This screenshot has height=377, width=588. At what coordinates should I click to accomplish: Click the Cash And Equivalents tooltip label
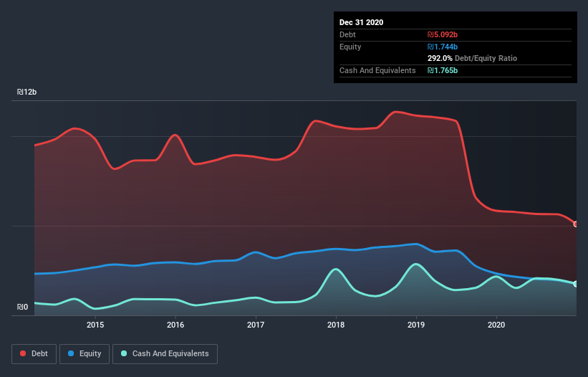[377, 70]
